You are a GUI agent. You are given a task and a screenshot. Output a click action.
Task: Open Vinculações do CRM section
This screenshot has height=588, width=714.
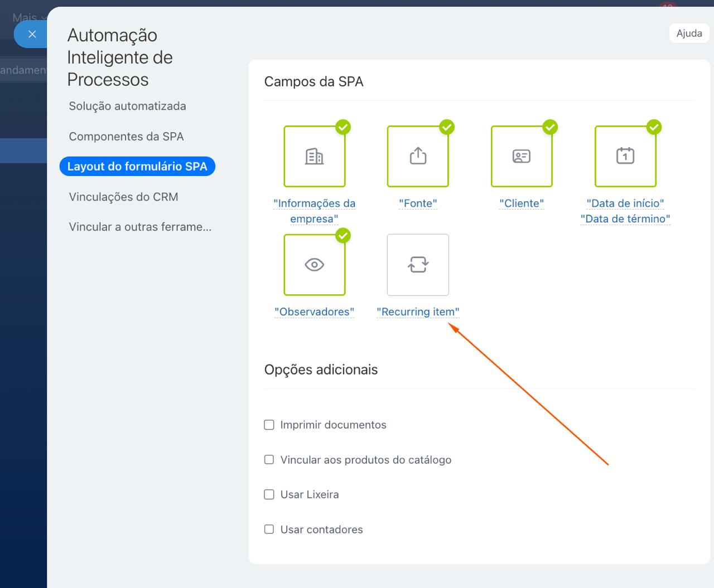[x=123, y=197]
